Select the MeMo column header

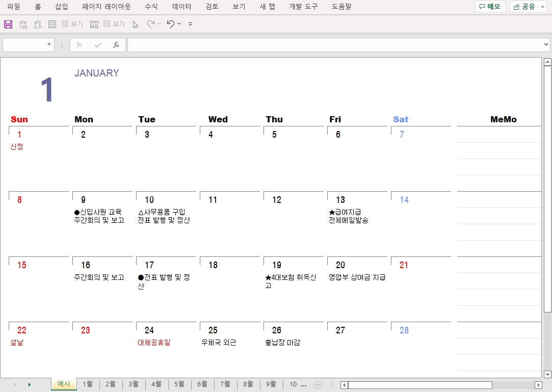504,119
